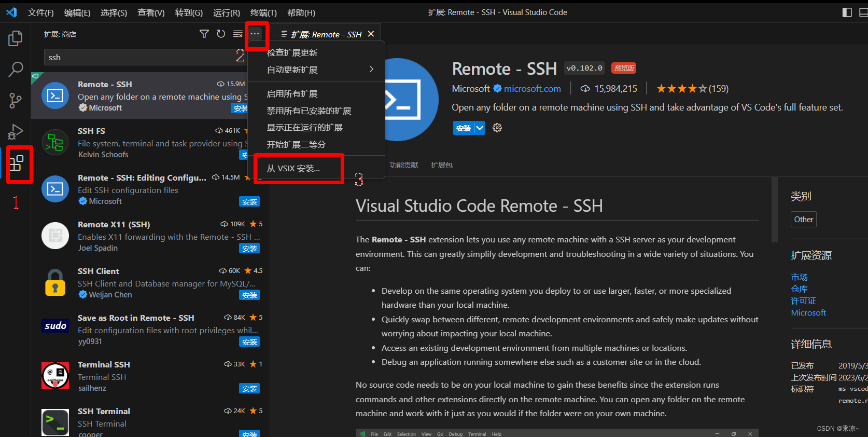Viewport: 868px width, 437px height.
Task: Select Remote - SSH title in extension list
Action: point(105,84)
